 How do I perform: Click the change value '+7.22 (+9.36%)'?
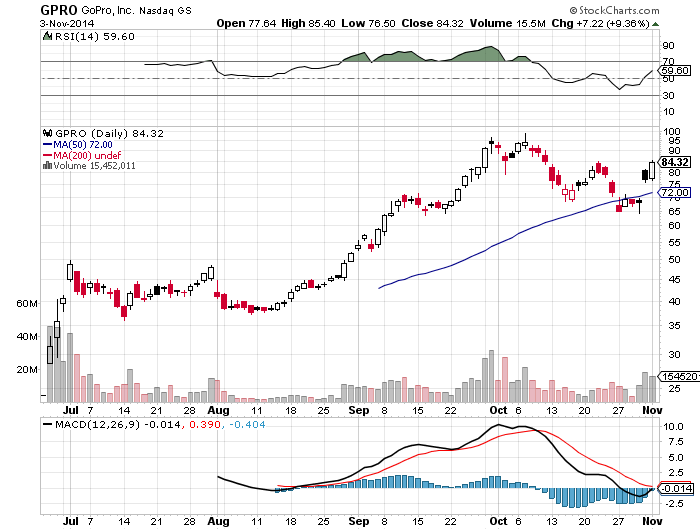click(612, 23)
